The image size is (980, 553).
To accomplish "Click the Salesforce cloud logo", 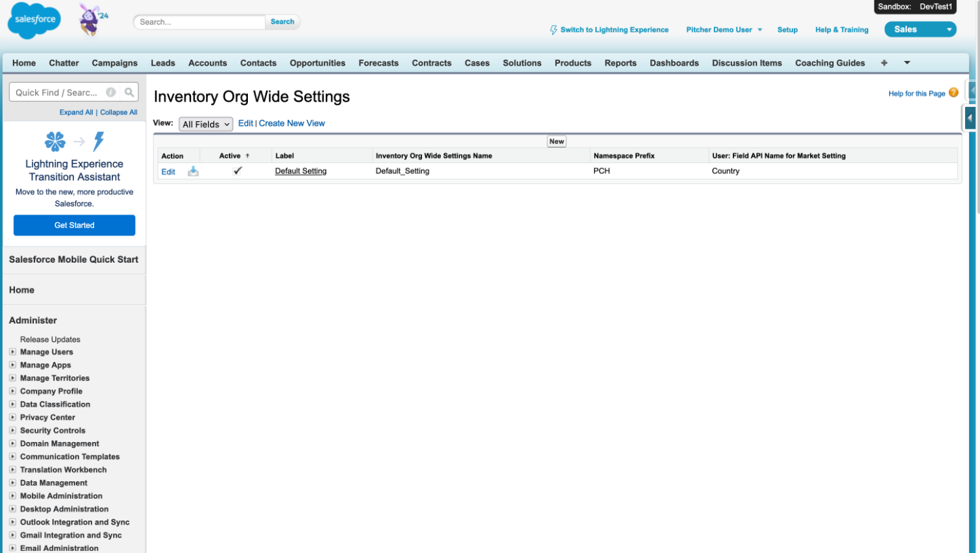I will point(34,20).
